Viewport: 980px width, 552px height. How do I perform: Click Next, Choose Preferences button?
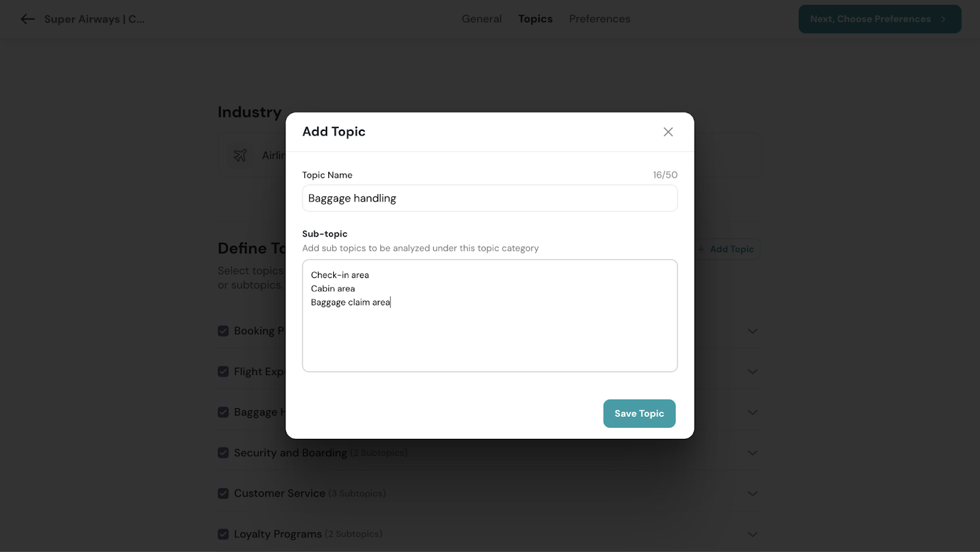point(870,19)
